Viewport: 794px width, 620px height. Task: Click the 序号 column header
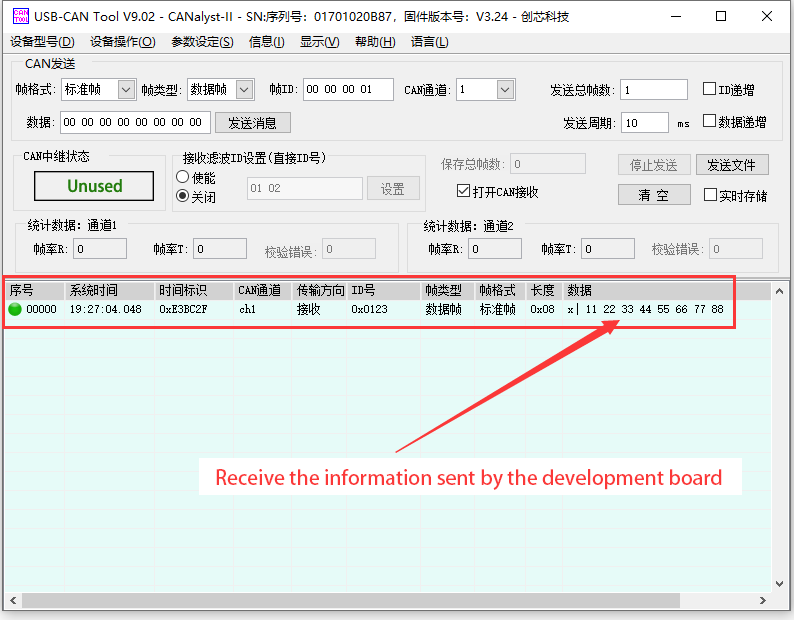click(x=35, y=290)
